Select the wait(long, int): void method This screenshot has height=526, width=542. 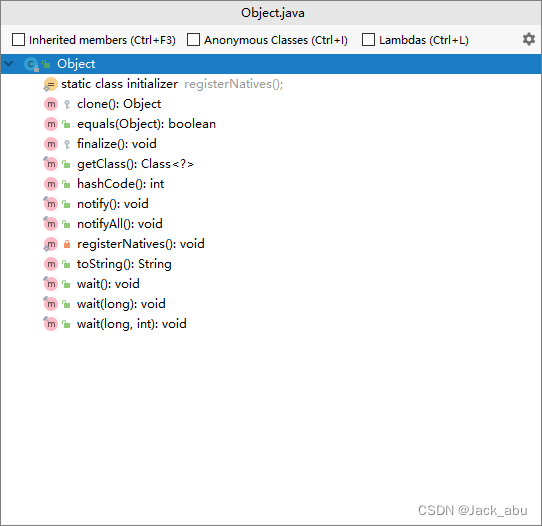pos(132,324)
